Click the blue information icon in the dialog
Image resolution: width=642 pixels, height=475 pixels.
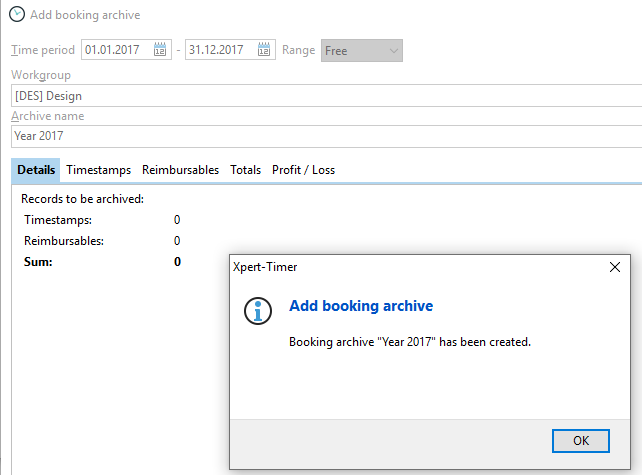(258, 311)
